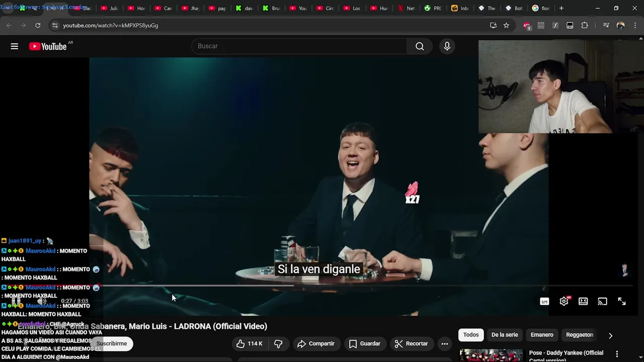Switch to the Jhay browser tab

tap(190, 8)
